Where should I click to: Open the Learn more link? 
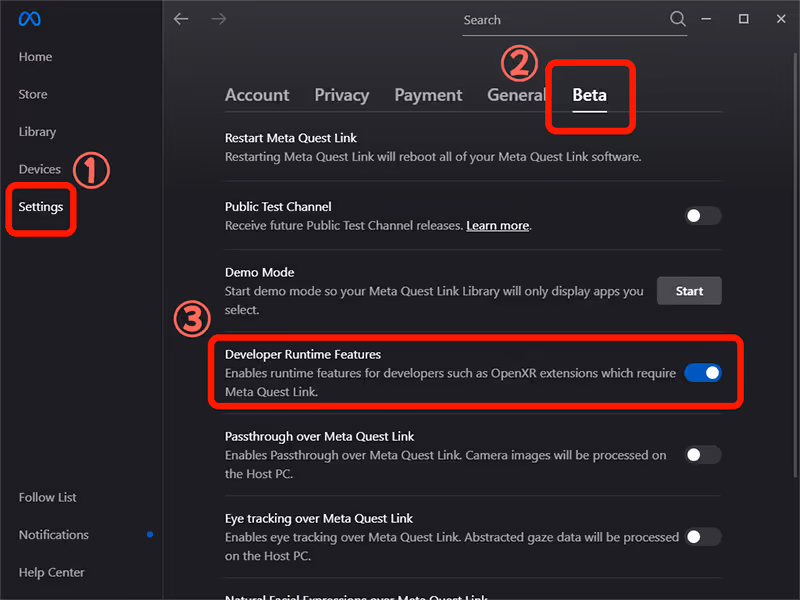click(x=497, y=226)
